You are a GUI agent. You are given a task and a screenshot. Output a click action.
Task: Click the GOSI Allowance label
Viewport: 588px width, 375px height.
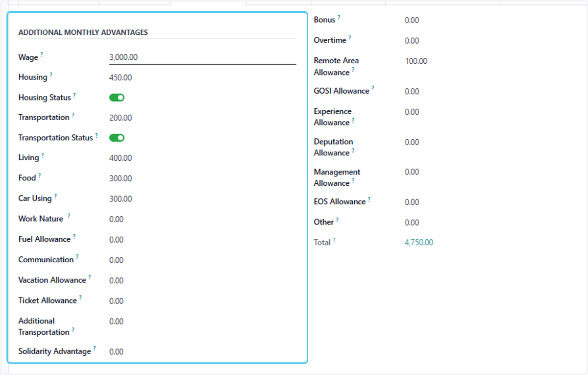point(342,91)
